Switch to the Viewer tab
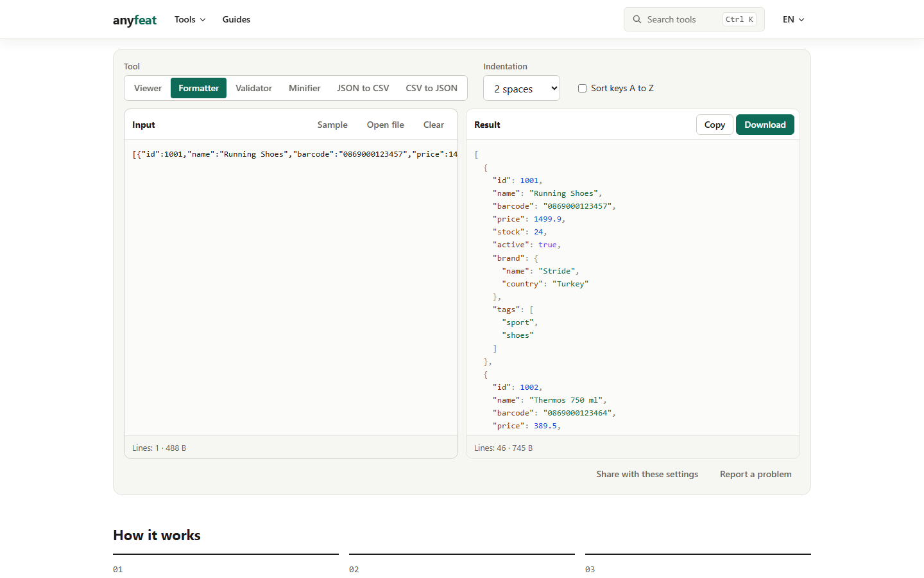This screenshot has width=924, height=578. (x=148, y=88)
